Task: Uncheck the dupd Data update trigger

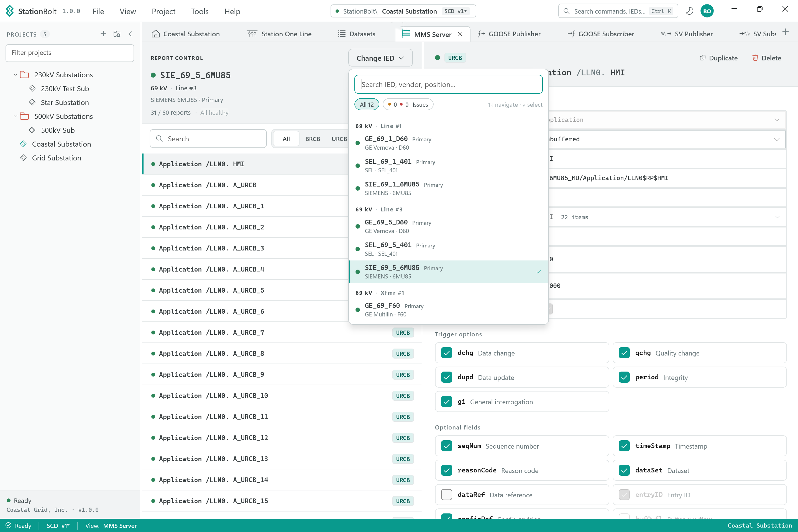Action: tap(446, 377)
